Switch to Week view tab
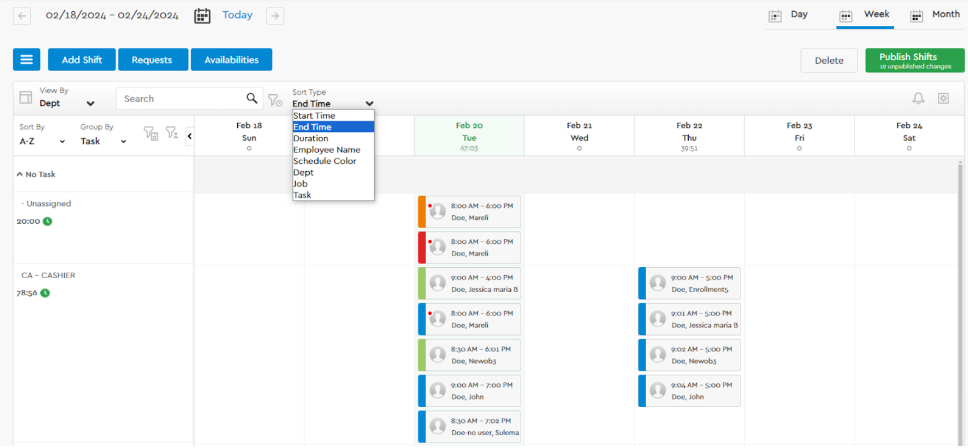The height and width of the screenshot is (448, 968). click(865, 15)
